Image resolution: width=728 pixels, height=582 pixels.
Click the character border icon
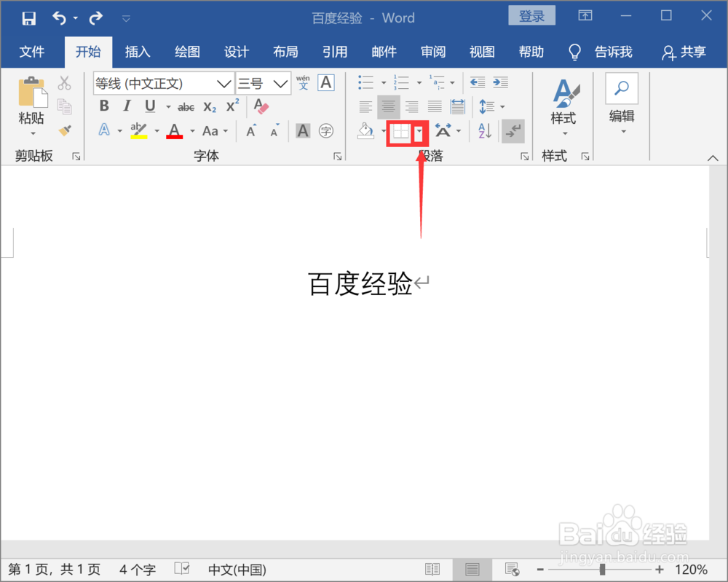tap(326, 83)
